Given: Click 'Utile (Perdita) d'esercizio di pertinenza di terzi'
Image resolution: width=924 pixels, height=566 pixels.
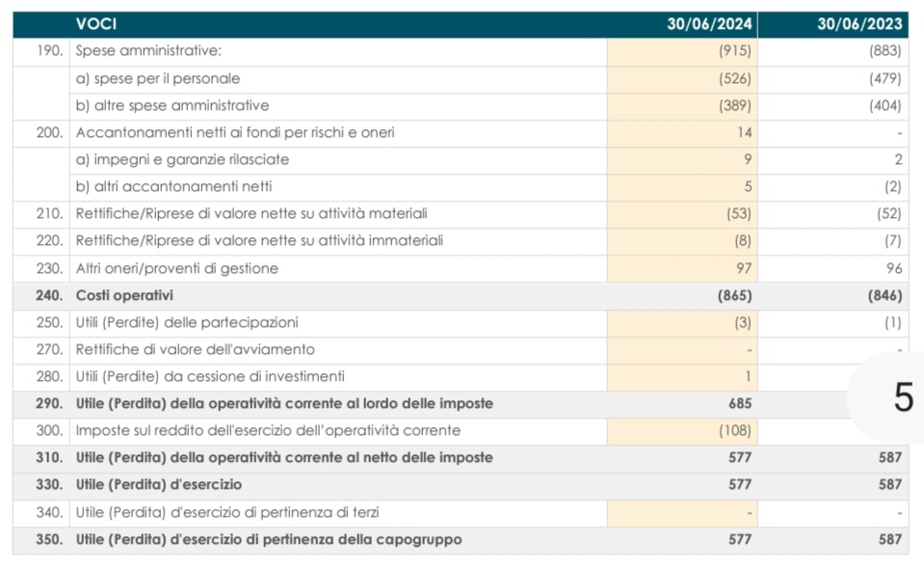Looking at the screenshot, I should [x=226, y=512].
